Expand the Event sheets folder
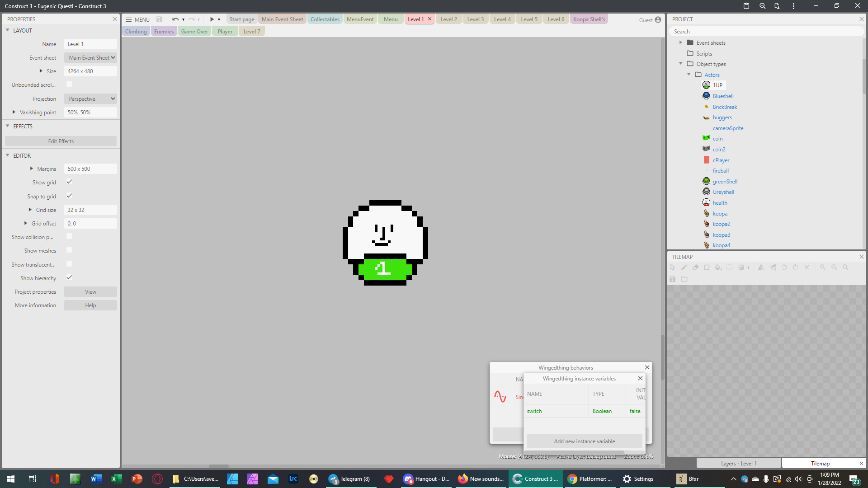 coord(681,42)
